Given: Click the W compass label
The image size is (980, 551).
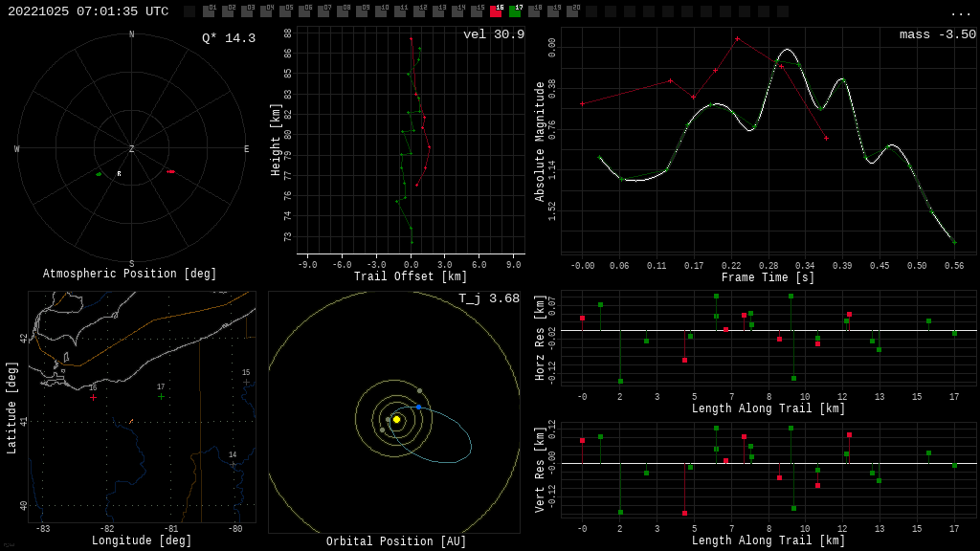Looking at the screenshot, I should (x=17, y=148).
